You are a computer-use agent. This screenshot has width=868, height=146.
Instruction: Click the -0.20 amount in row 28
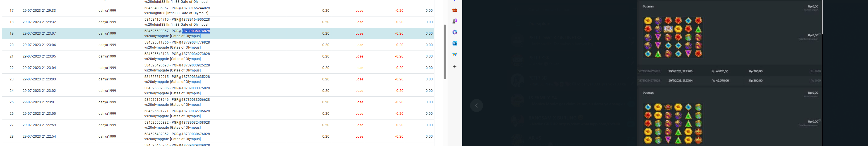point(399,137)
